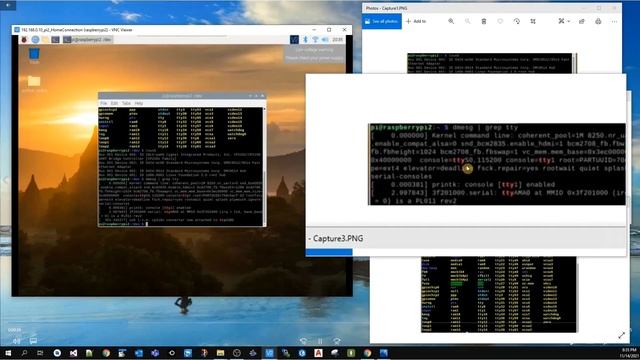Open the Wi-Fi network icon in Pi panel
Screen dimensions: 640x360
coord(315,40)
